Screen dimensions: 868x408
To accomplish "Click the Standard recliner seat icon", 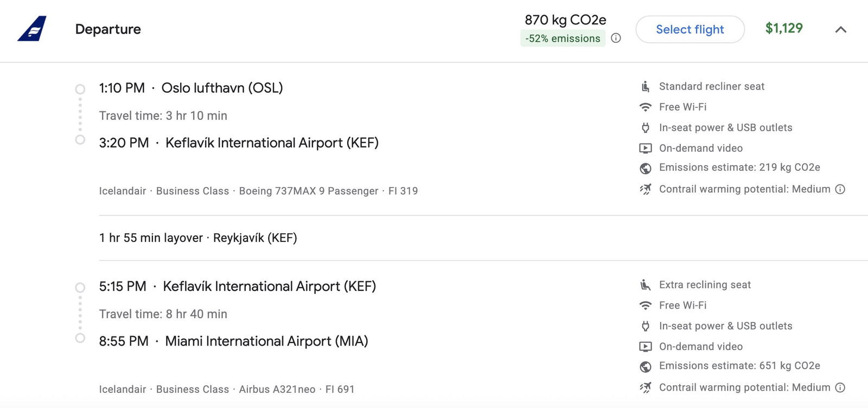I will pyautogui.click(x=645, y=87).
